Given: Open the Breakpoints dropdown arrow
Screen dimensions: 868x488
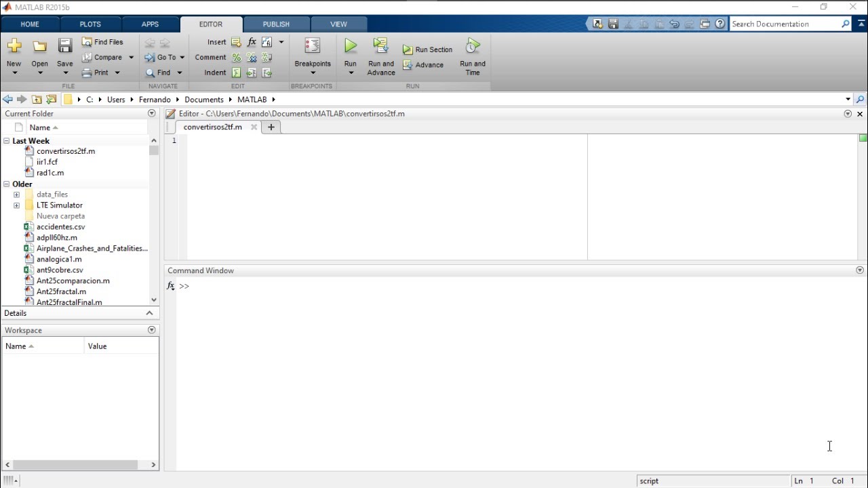Looking at the screenshot, I should tap(313, 73).
